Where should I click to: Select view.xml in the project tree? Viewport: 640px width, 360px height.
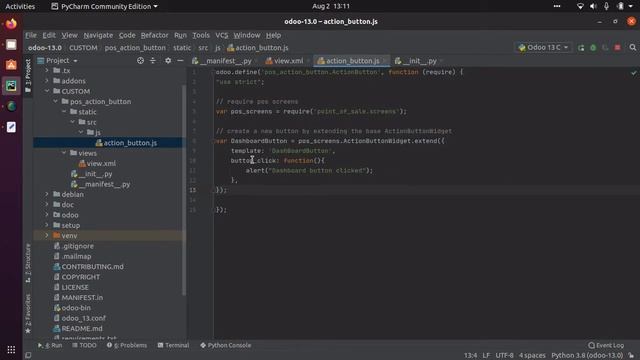click(101, 163)
